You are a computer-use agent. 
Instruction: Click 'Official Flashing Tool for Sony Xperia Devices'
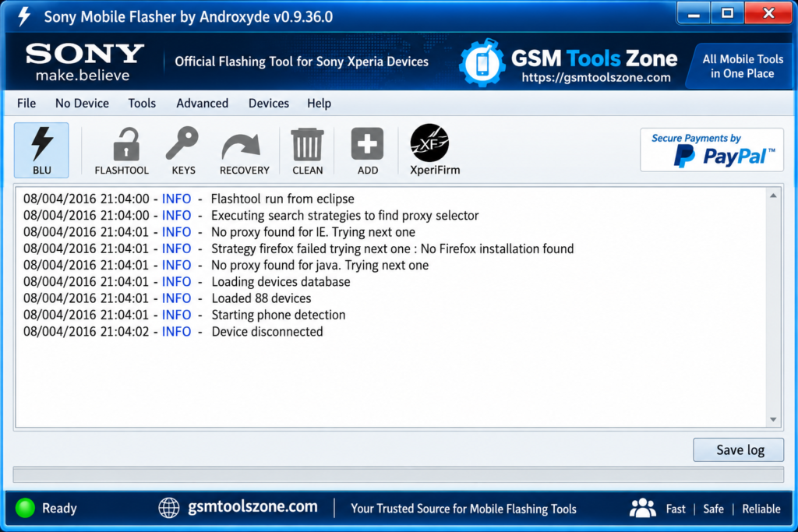coord(302,62)
